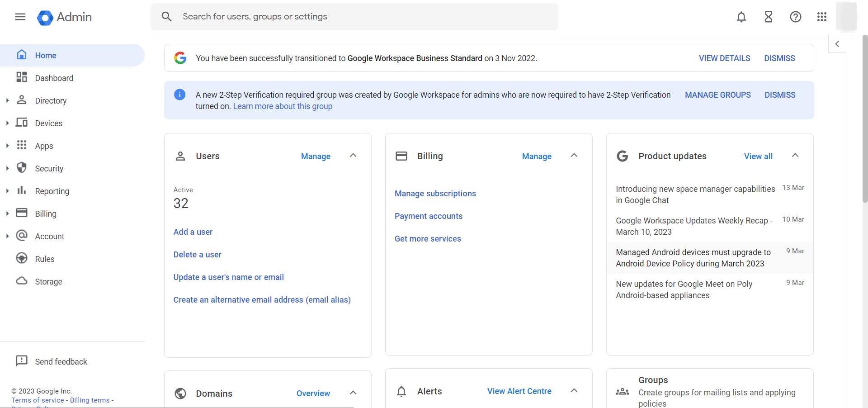Viewport: 868px width, 408px height.
Task: Expand the Security menu arrow
Action: click(x=7, y=168)
